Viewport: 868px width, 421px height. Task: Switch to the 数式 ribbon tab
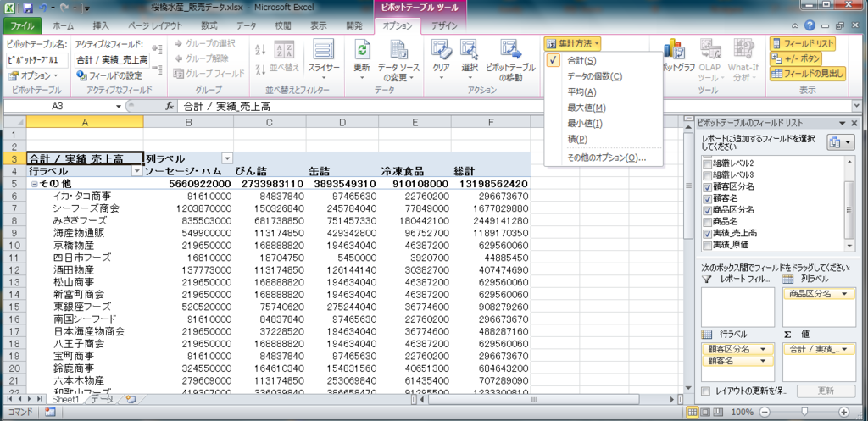(209, 26)
